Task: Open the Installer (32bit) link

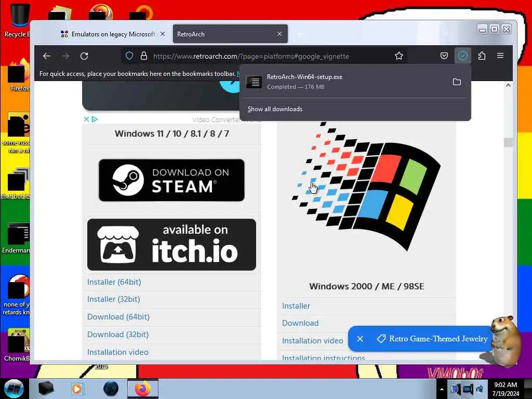Action: [114, 299]
